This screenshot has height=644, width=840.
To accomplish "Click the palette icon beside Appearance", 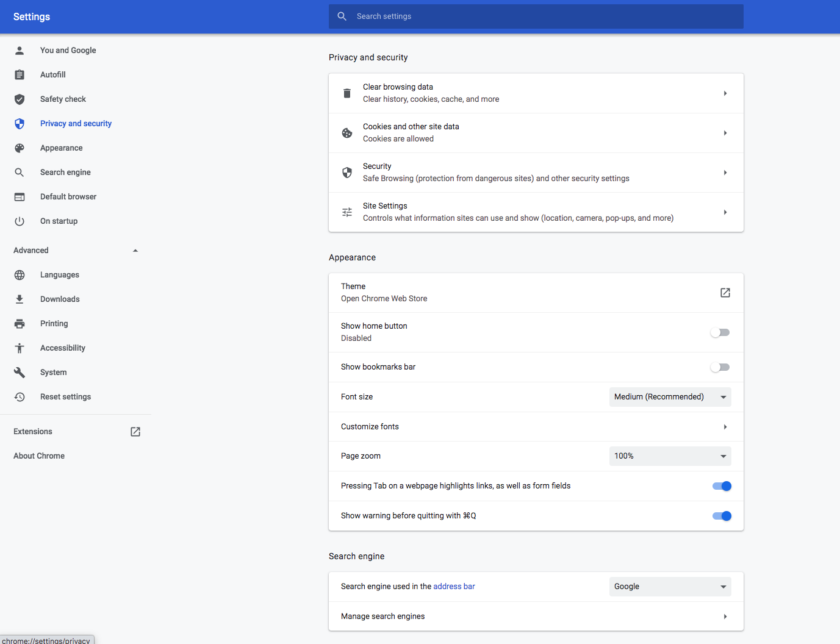I will tap(20, 148).
